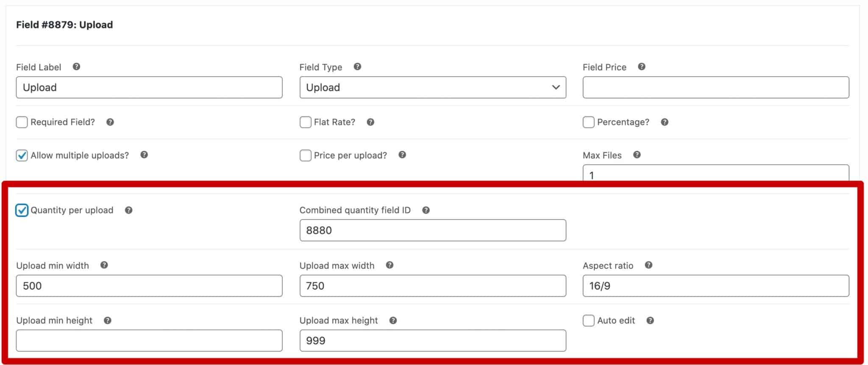
Task: Click help icon beside Auto edit
Action: click(x=650, y=321)
